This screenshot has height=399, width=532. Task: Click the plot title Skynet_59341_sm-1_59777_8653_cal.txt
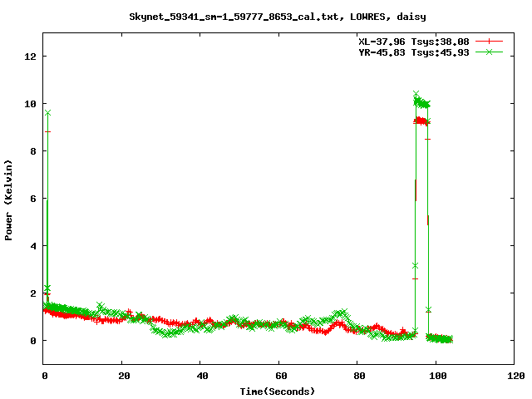point(278,17)
